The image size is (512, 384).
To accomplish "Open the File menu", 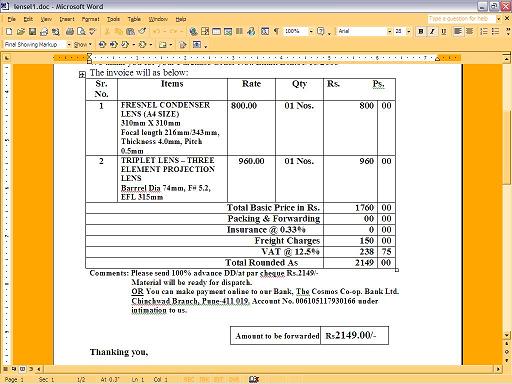I will (x=12, y=19).
